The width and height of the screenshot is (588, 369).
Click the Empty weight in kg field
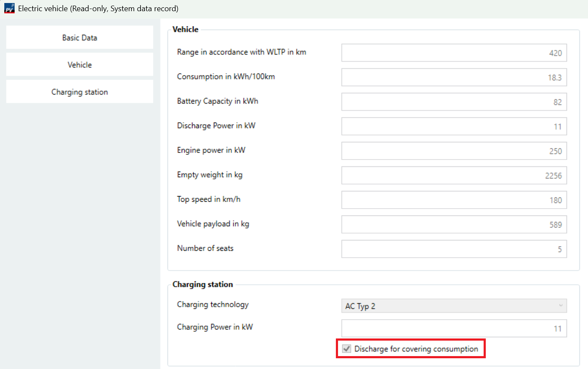click(x=454, y=175)
